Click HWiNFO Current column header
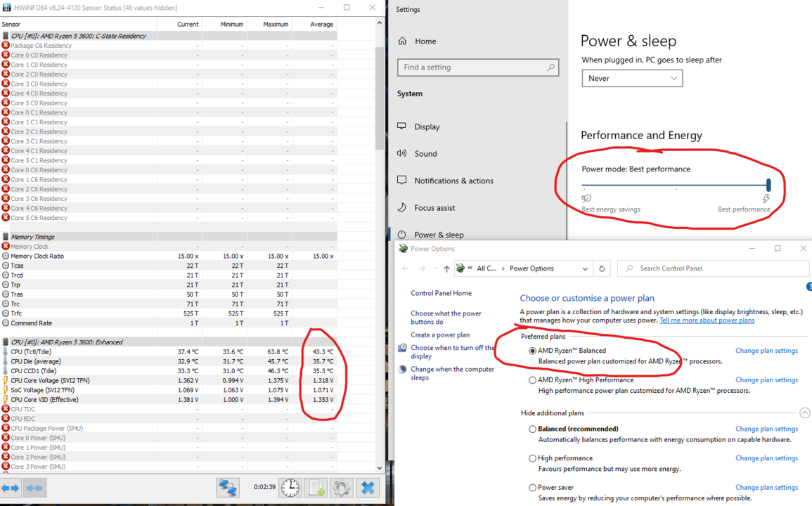The image size is (812, 506). tap(180, 25)
